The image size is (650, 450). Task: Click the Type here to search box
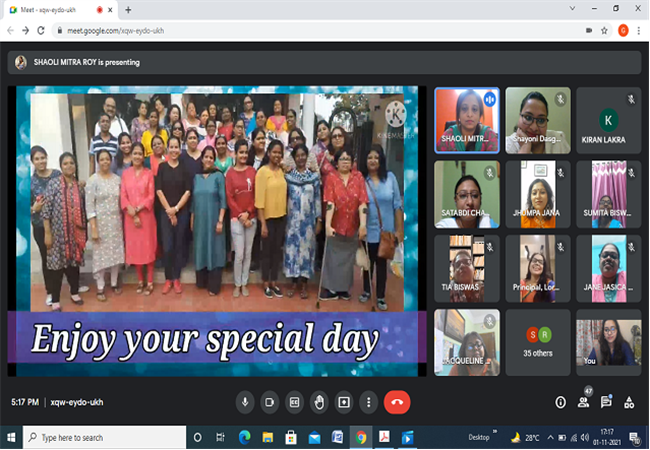point(104,438)
